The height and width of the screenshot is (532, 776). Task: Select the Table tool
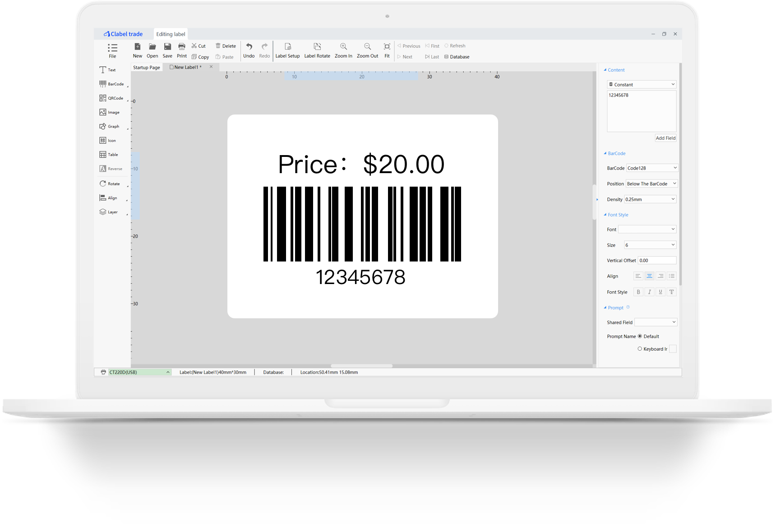(x=108, y=155)
